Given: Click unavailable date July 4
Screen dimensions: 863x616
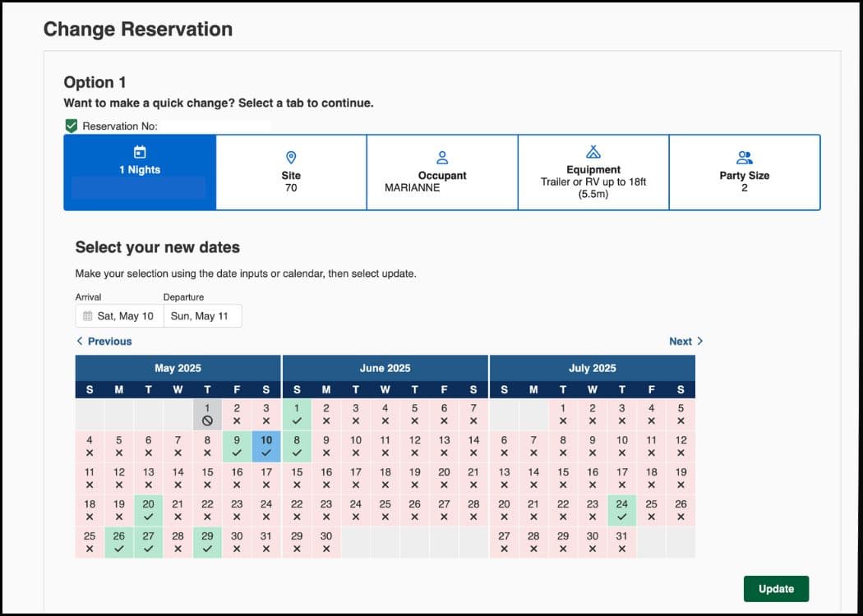Looking at the screenshot, I should [x=651, y=415].
